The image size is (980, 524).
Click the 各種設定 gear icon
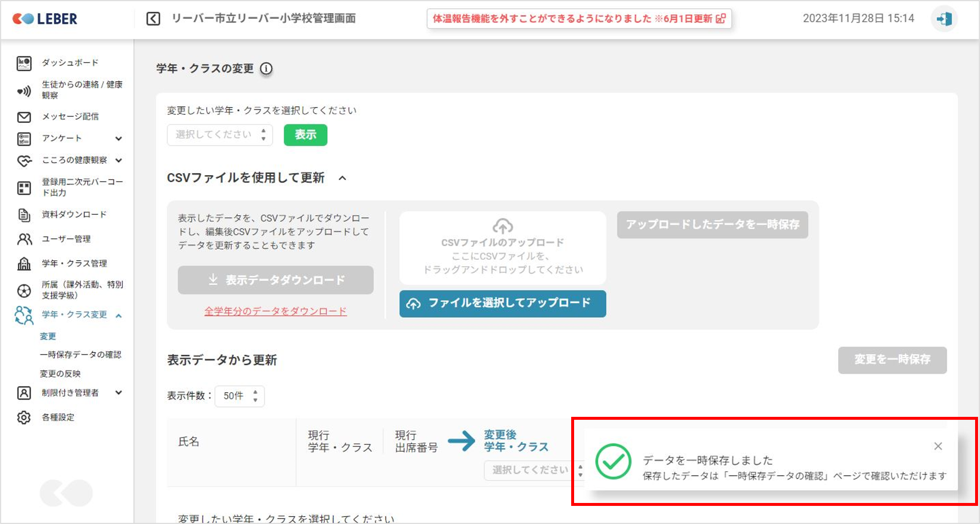pyautogui.click(x=24, y=417)
